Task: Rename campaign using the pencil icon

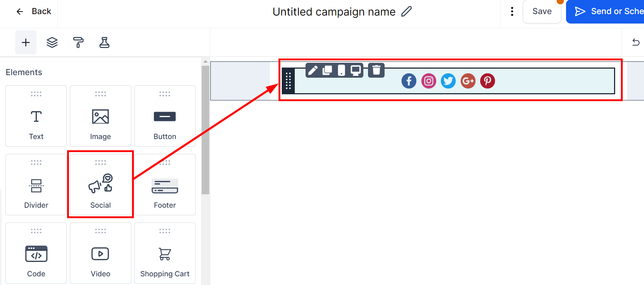Action: [x=407, y=12]
